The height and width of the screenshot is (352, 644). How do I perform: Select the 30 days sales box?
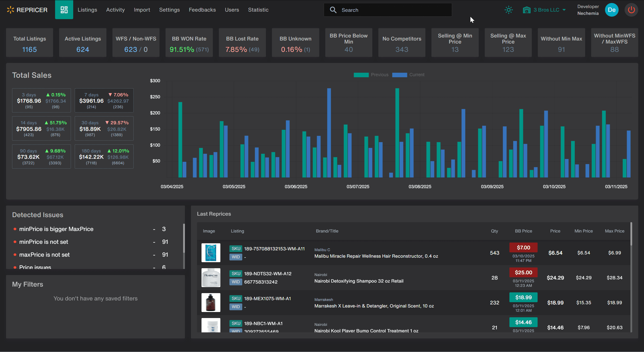104,128
